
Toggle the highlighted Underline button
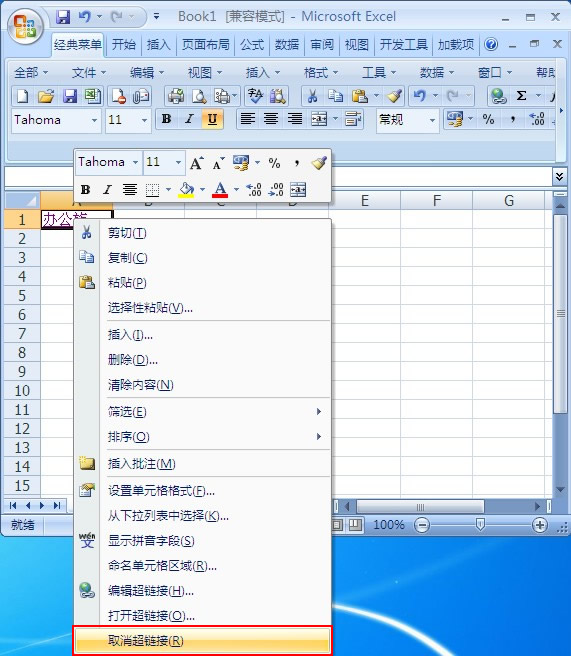[x=212, y=119]
